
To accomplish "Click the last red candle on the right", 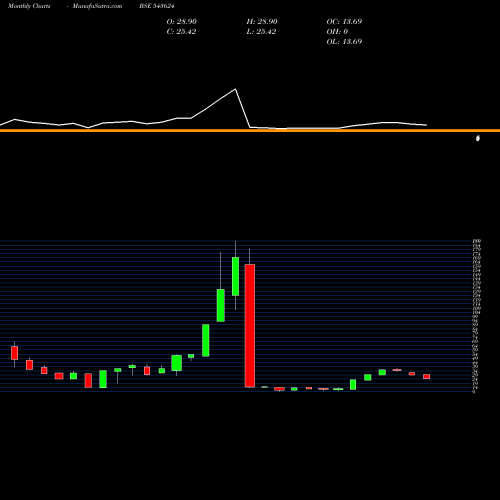I will pos(426,377).
